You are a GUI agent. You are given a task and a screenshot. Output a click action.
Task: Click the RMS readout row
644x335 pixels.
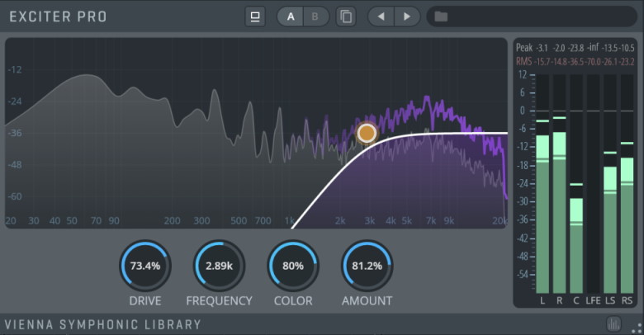click(x=575, y=62)
